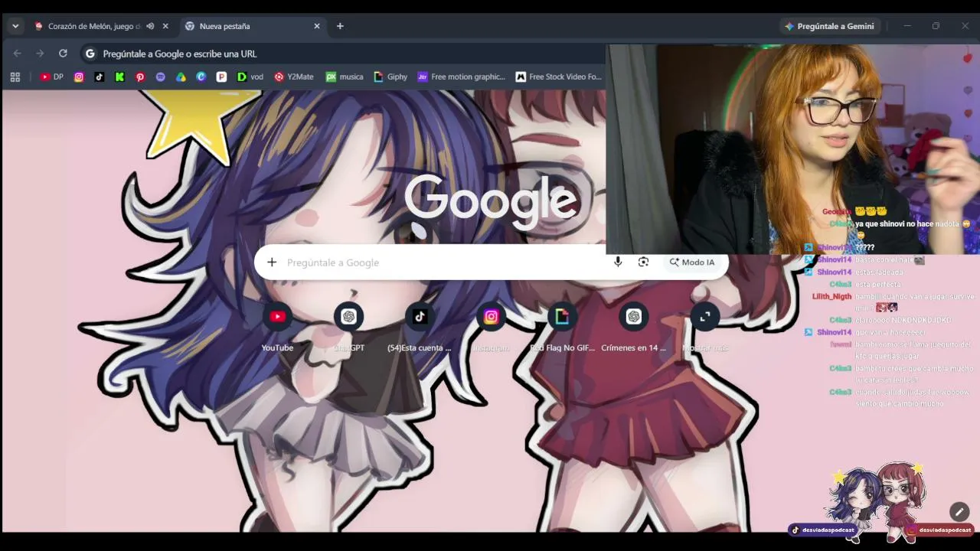Viewport: 980px width, 551px height.
Task: Open the tab search dropdown arrow
Action: pyautogui.click(x=15, y=26)
